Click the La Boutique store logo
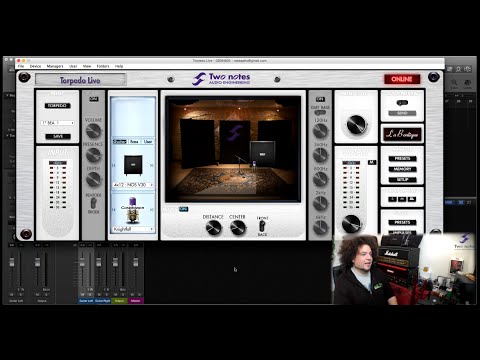 [402, 134]
